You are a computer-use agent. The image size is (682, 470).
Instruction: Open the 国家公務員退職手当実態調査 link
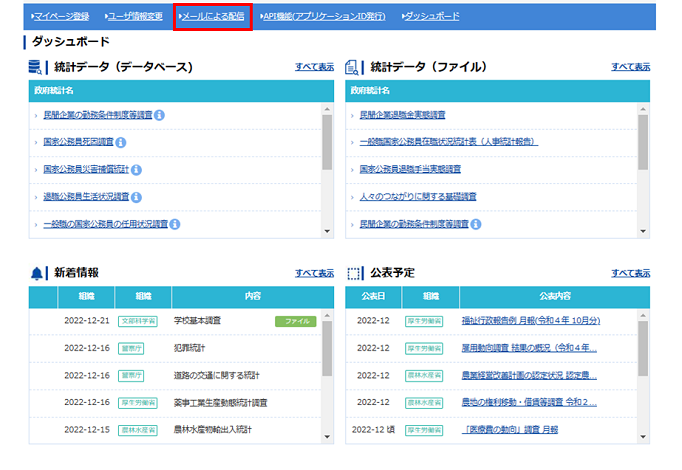point(410,169)
